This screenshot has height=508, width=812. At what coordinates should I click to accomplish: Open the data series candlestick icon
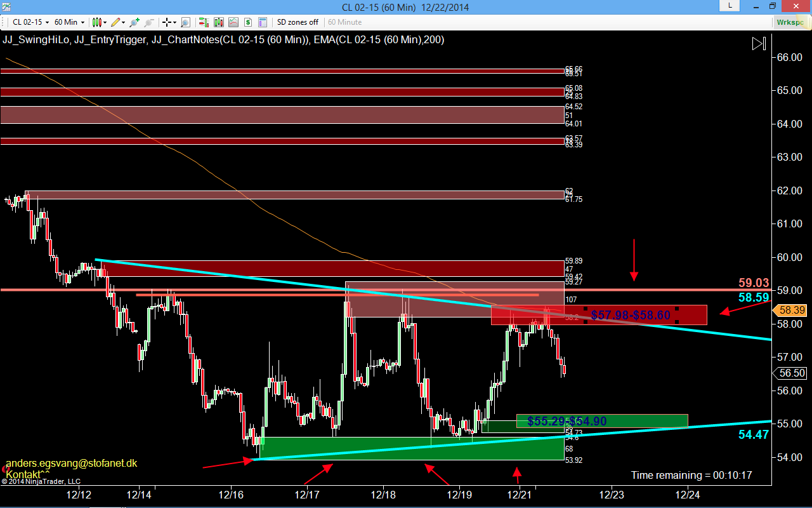(219, 22)
